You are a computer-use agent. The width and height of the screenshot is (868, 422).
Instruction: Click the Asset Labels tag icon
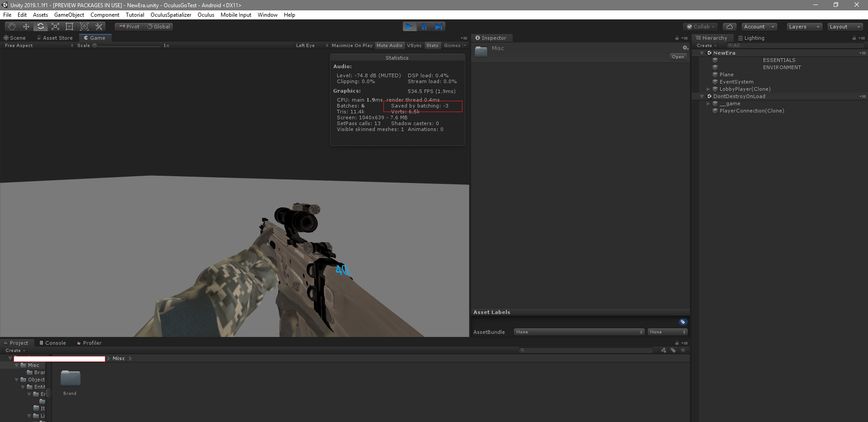click(683, 322)
